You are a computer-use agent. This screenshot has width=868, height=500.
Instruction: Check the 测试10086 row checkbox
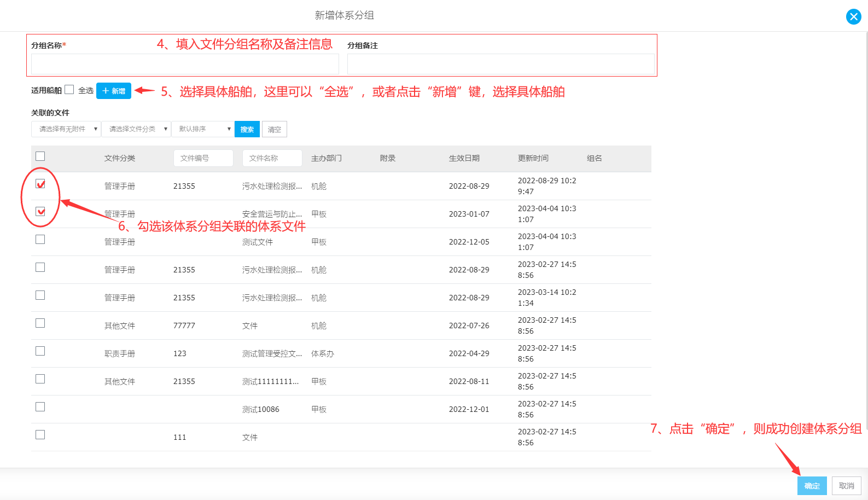(40, 407)
